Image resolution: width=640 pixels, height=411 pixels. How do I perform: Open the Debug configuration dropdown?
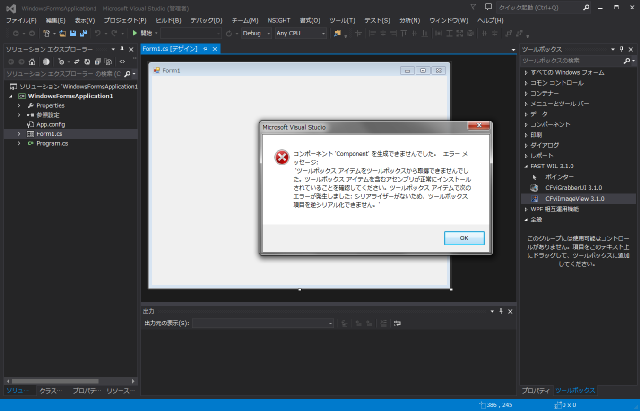(x=268, y=33)
